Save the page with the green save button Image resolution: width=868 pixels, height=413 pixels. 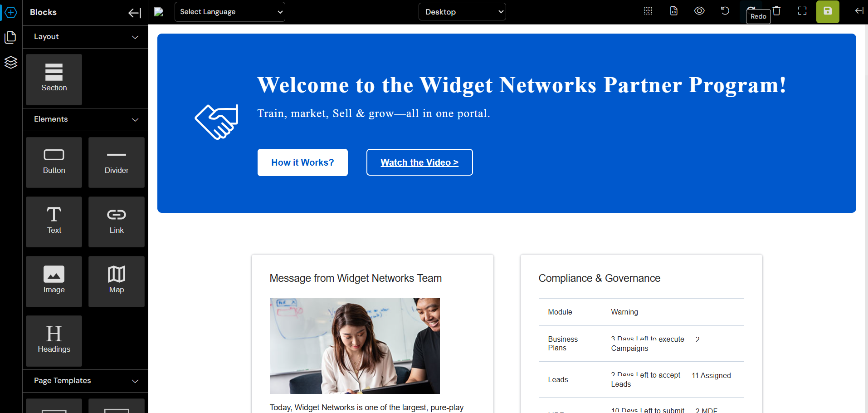pyautogui.click(x=828, y=12)
